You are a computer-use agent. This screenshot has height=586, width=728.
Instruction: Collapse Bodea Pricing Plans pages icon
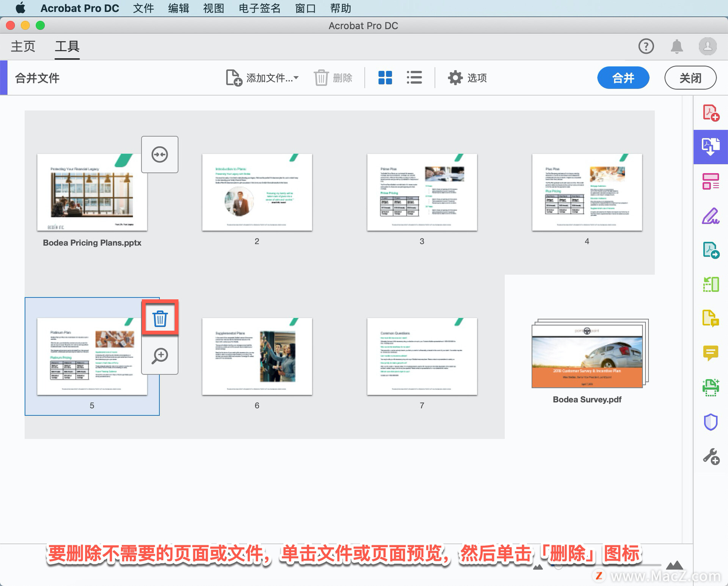(x=160, y=154)
